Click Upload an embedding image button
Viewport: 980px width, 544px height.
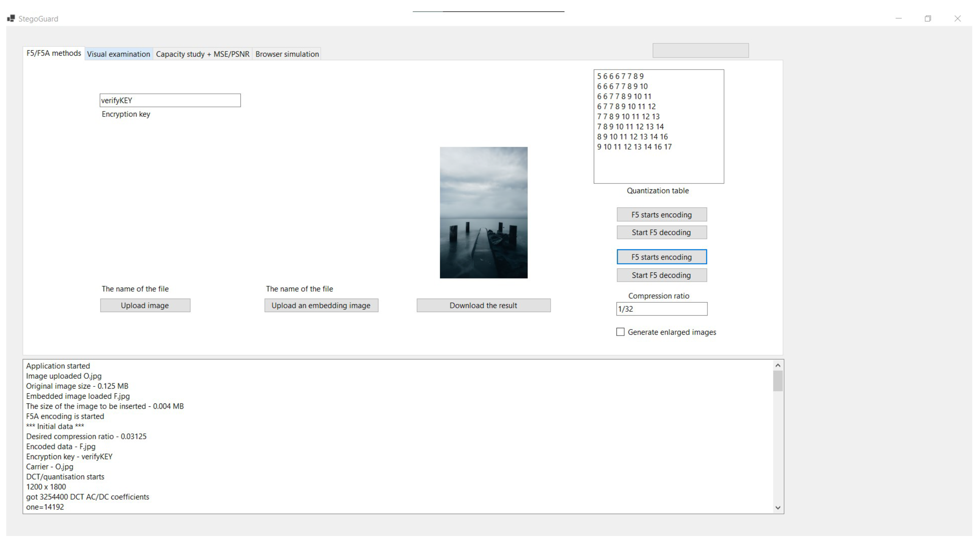click(x=321, y=305)
